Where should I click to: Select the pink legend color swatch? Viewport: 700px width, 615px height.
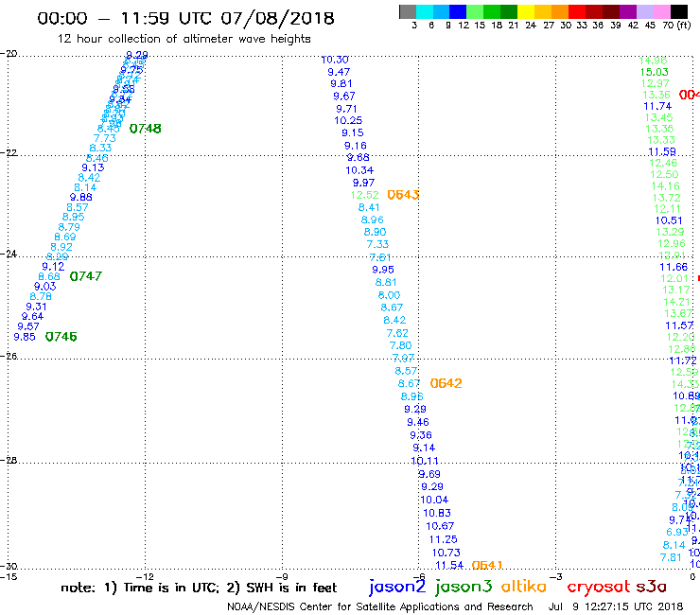661,11
